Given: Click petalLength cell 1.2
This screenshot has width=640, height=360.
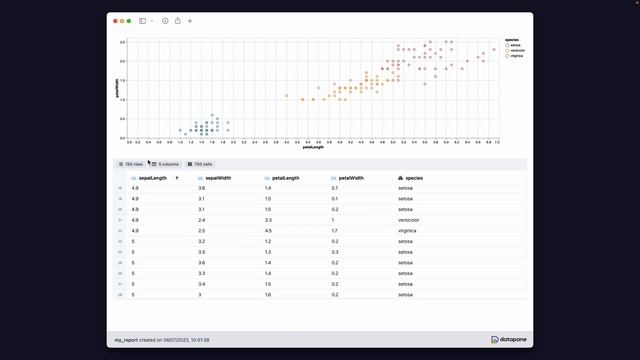Looking at the screenshot, I should tap(268, 241).
